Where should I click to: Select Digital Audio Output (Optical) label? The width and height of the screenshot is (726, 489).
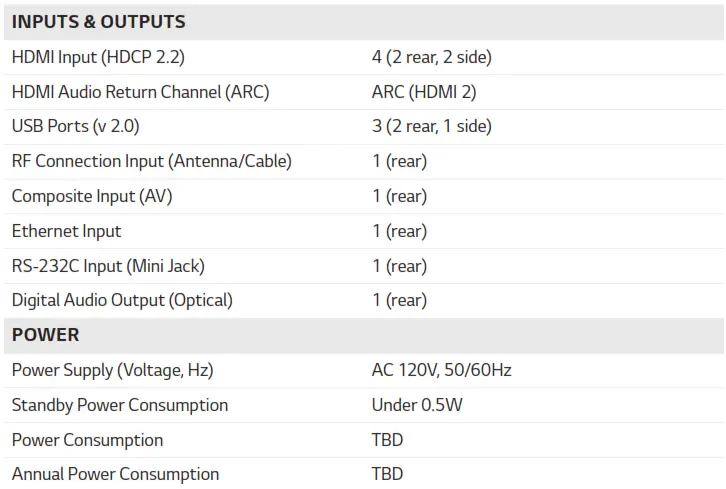coord(122,300)
